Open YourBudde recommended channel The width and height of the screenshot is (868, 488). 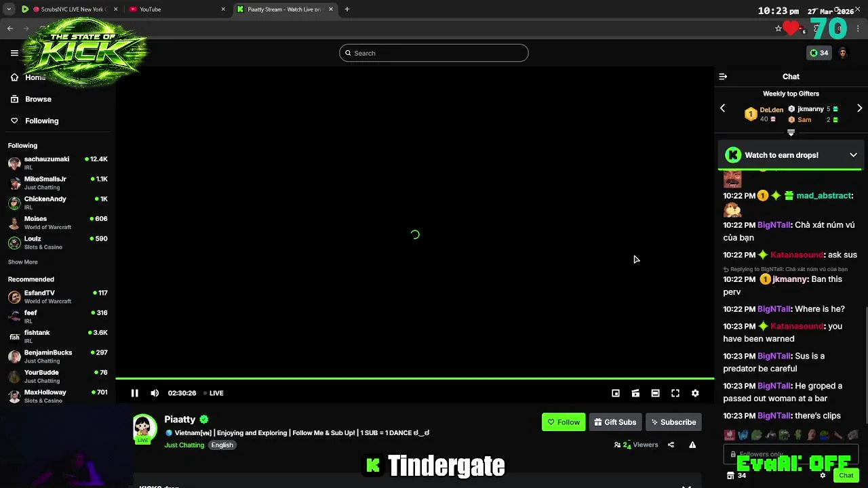tap(58, 376)
